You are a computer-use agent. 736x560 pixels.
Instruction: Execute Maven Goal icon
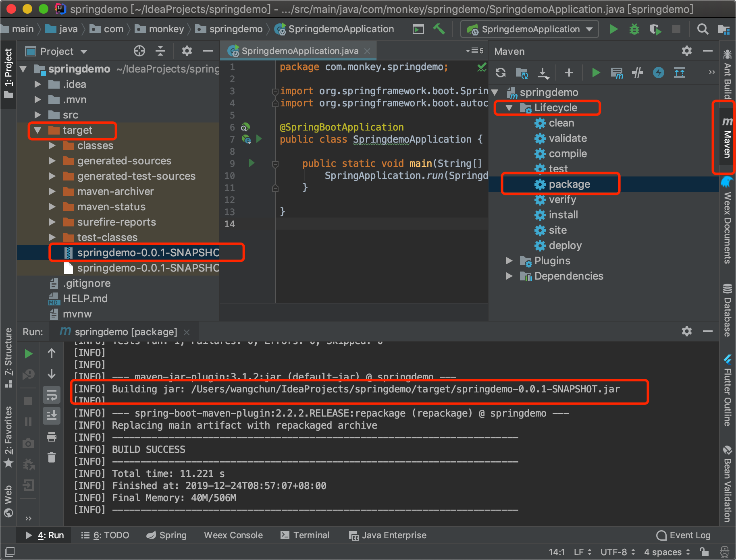(617, 73)
